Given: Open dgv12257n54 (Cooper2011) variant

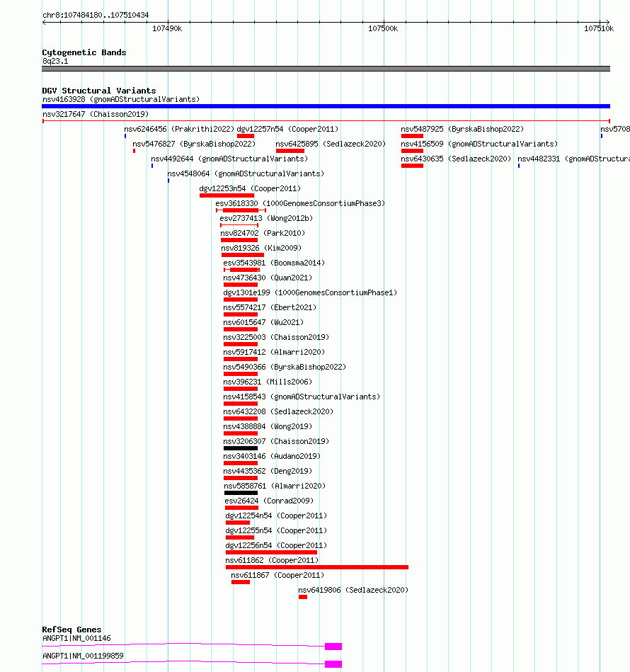Looking at the screenshot, I should [x=287, y=129].
